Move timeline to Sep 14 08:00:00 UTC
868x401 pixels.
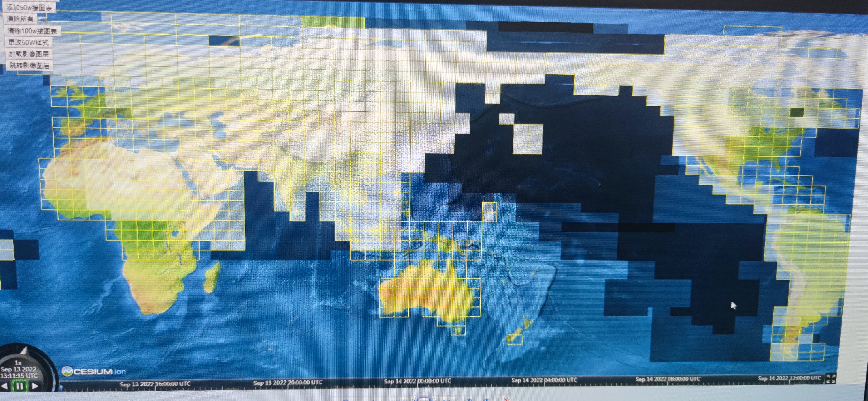pyautogui.click(x=668, y=379)
